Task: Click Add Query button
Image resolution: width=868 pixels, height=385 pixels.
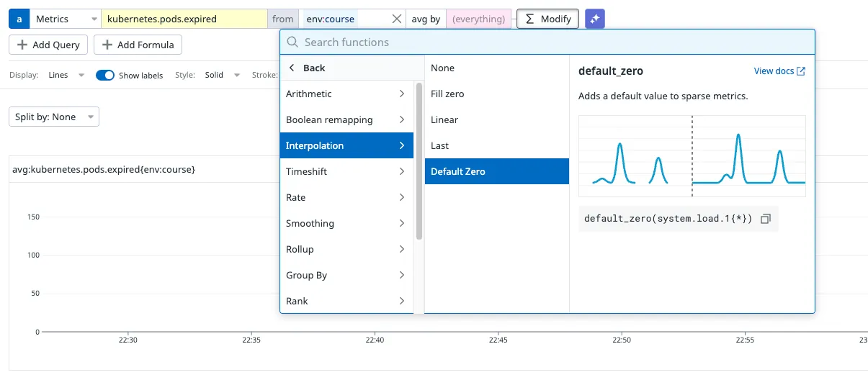Action: (x=48, y=45)
